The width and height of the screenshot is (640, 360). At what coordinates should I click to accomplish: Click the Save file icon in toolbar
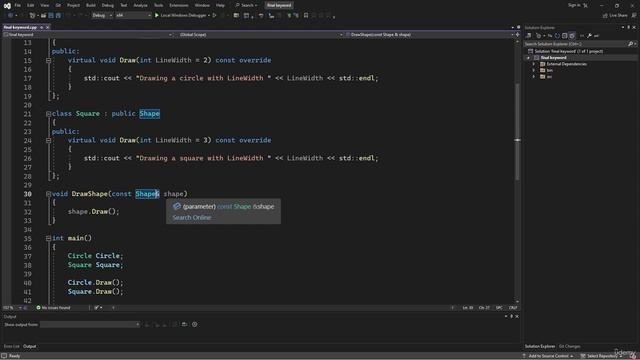(x=51, y=16)
